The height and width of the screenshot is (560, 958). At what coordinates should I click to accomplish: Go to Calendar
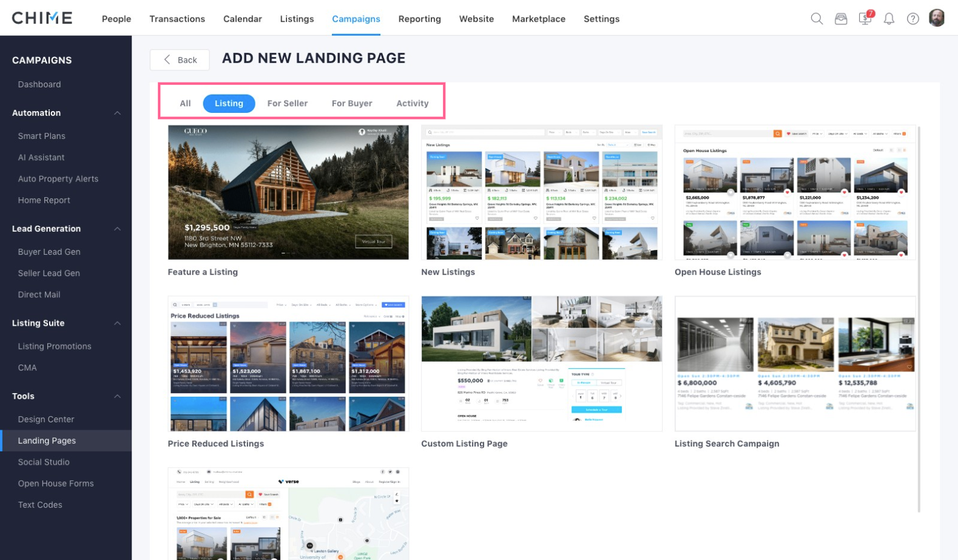[243, 19]
